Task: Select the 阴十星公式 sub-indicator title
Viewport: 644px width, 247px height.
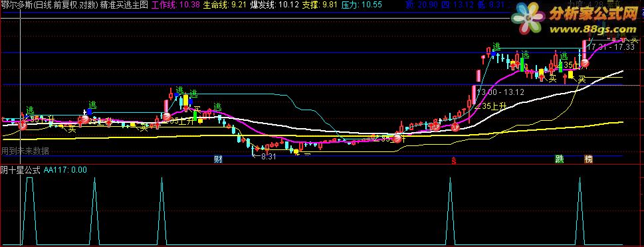Action: click(20, 170)
